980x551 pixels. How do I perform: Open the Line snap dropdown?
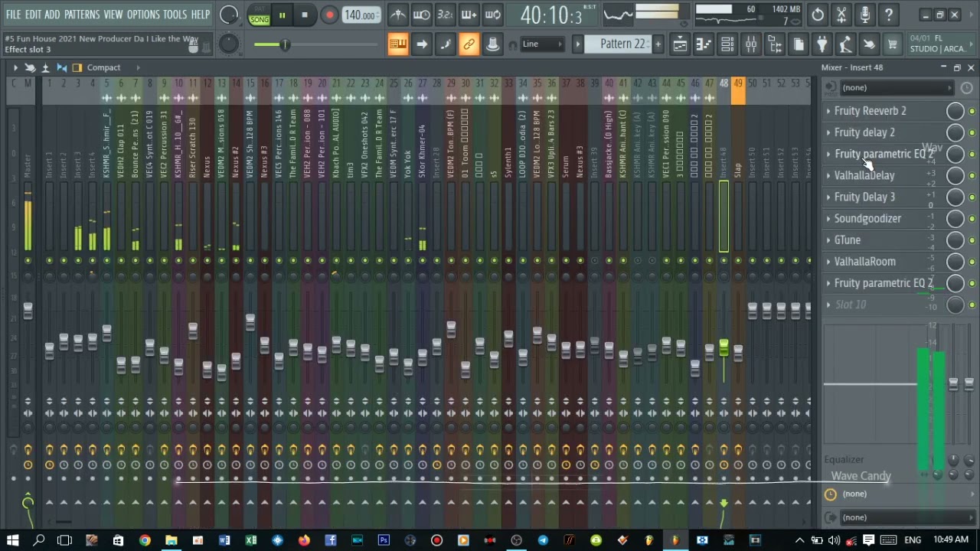[541, 44]
